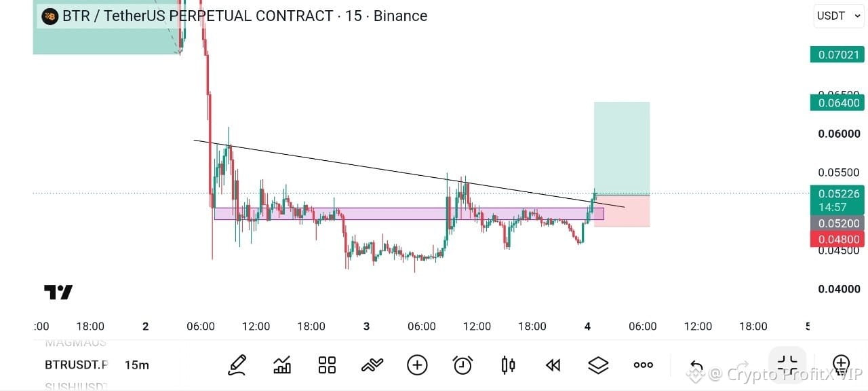The height and width of the screenshot is (391, 868).
Task: Open the indicators chart icon
Action: (282, 365)
